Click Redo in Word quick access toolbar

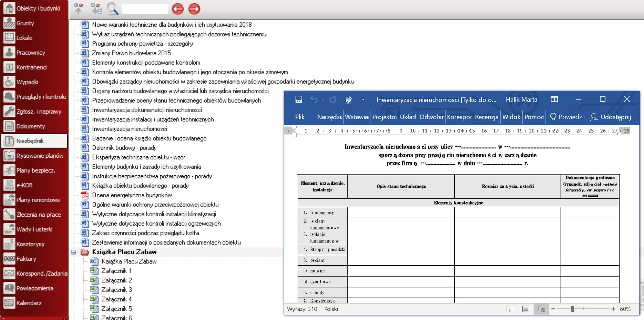[x=333, y=100]
